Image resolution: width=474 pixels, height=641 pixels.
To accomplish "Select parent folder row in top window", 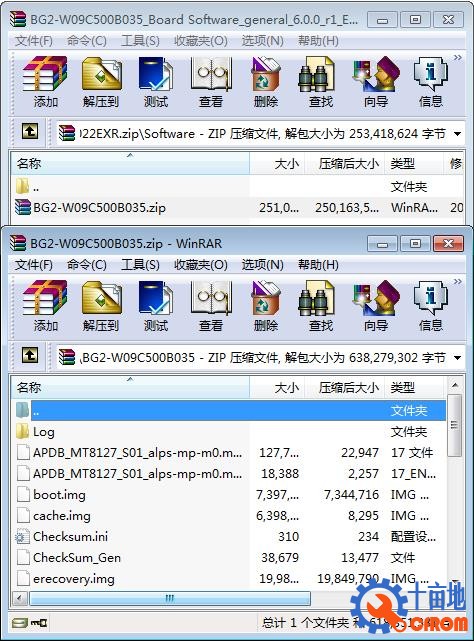I will tap(237, 187).
